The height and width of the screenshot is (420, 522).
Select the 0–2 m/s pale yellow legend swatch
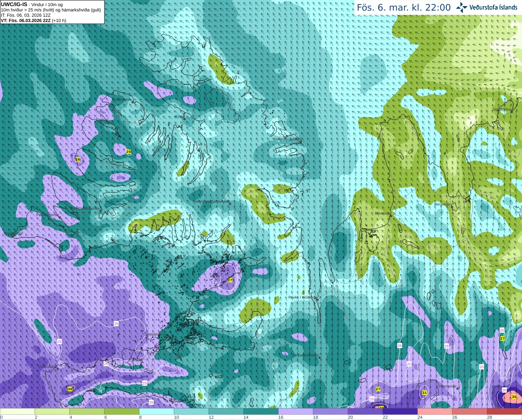(x=17, y=411)
